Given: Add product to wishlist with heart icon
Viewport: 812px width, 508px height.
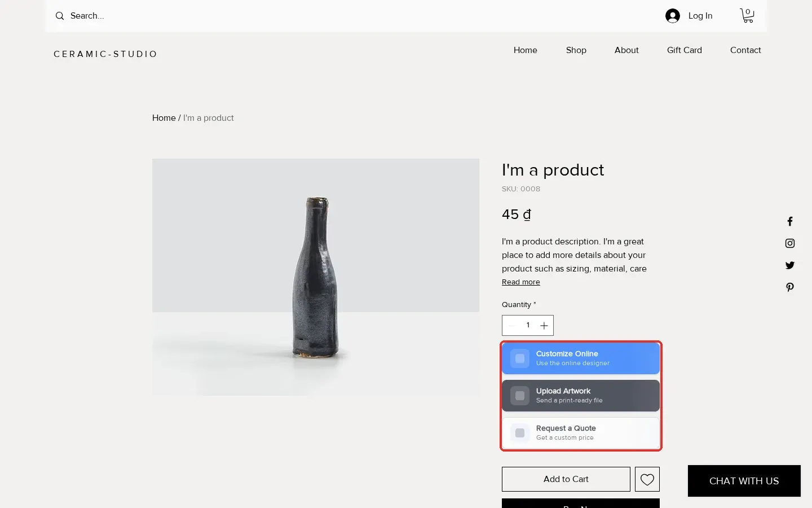Looking at the screenshot, I should (x=647, y=479).
